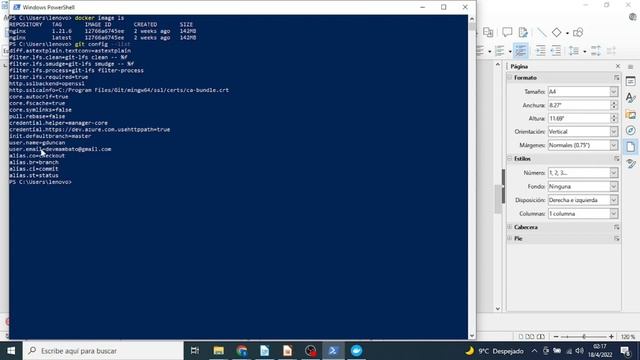Expand the Cabecera section
This screenshot has width=640, height=360.
coord(510,227)
